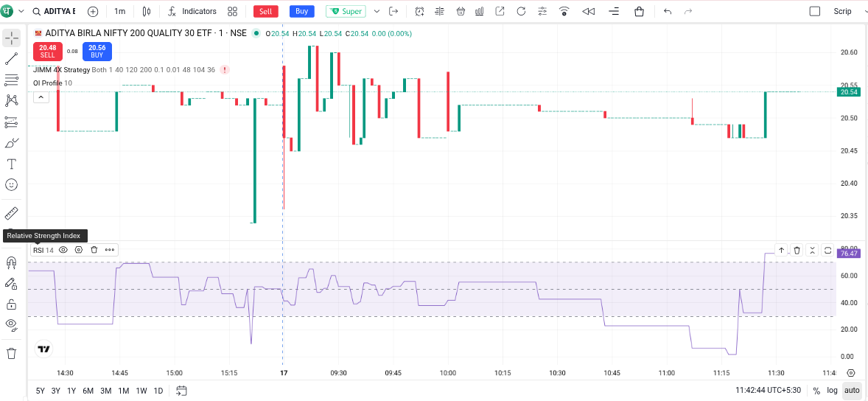Toggle magnet mode for drawings

point(12,262)
